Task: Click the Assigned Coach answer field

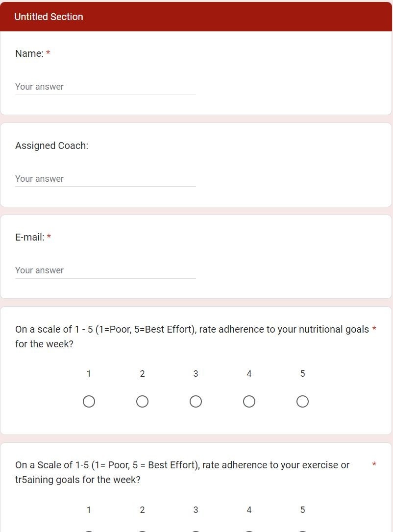Action: pos(105,179)
